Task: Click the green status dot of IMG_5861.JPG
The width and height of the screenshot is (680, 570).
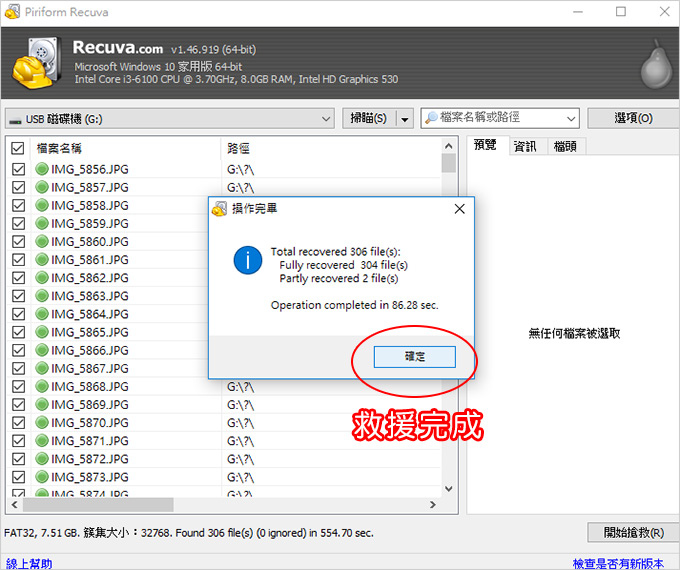Action: click(42, 259)
